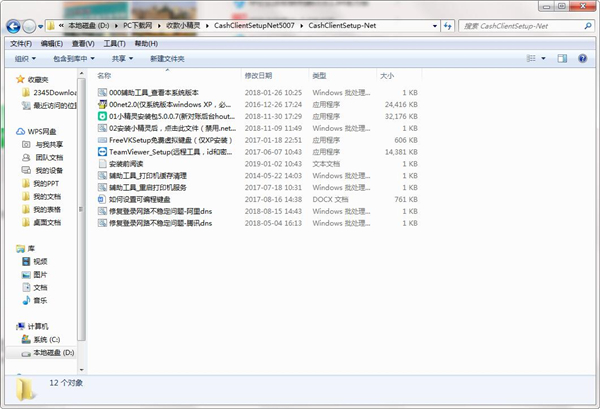This screenshot has height=409, width=600.
Task: Open 最近访问的位置 in sidebar
Action: [x=50, y=105]
